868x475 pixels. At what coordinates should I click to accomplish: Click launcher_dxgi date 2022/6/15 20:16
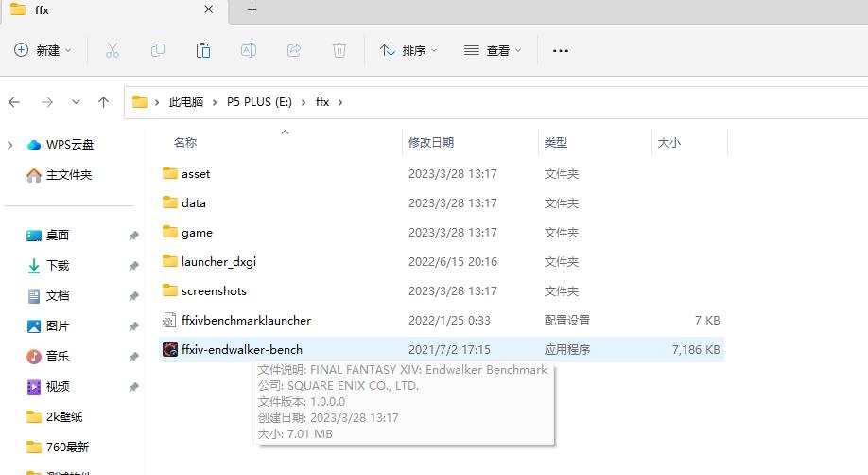coord(453,261)
